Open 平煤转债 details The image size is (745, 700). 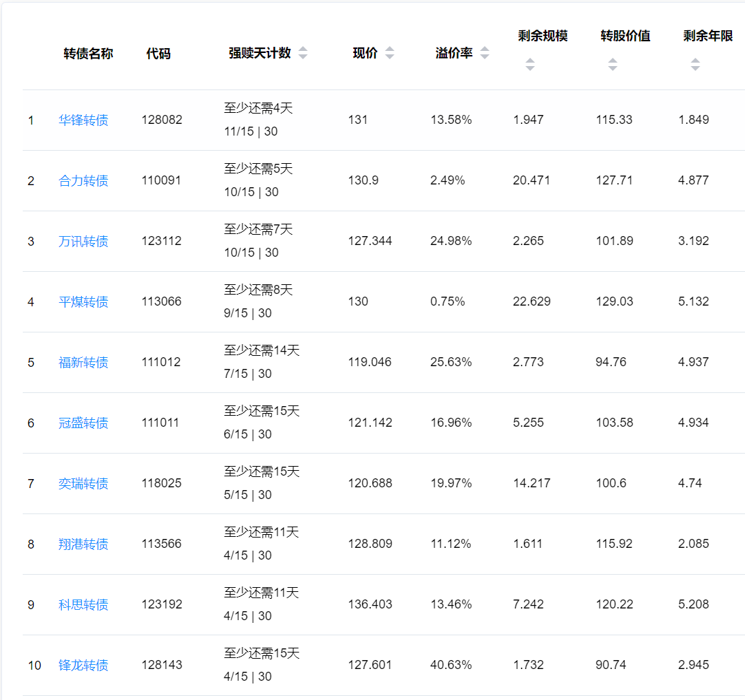(x=83, y=302)
